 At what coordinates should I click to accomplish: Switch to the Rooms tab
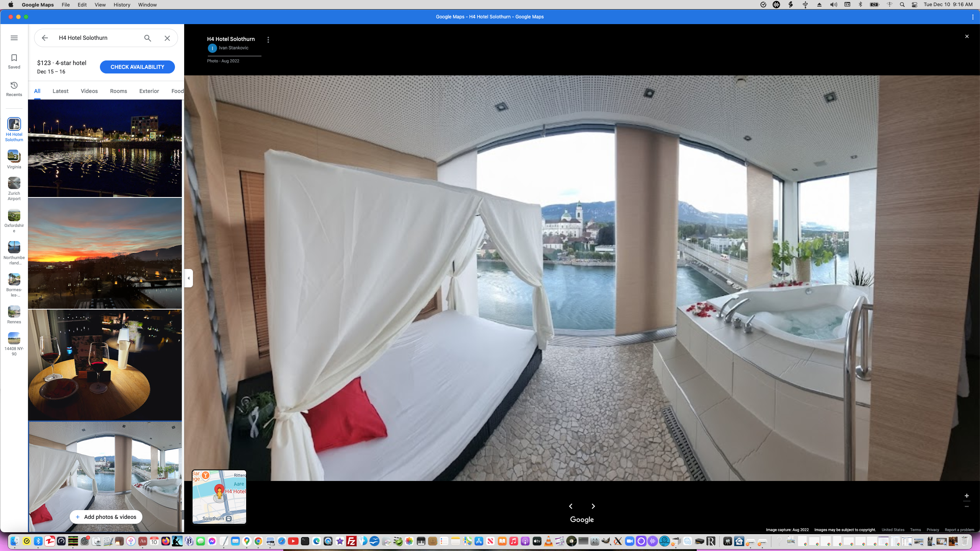pyautogui.click(x=118, y=91)
